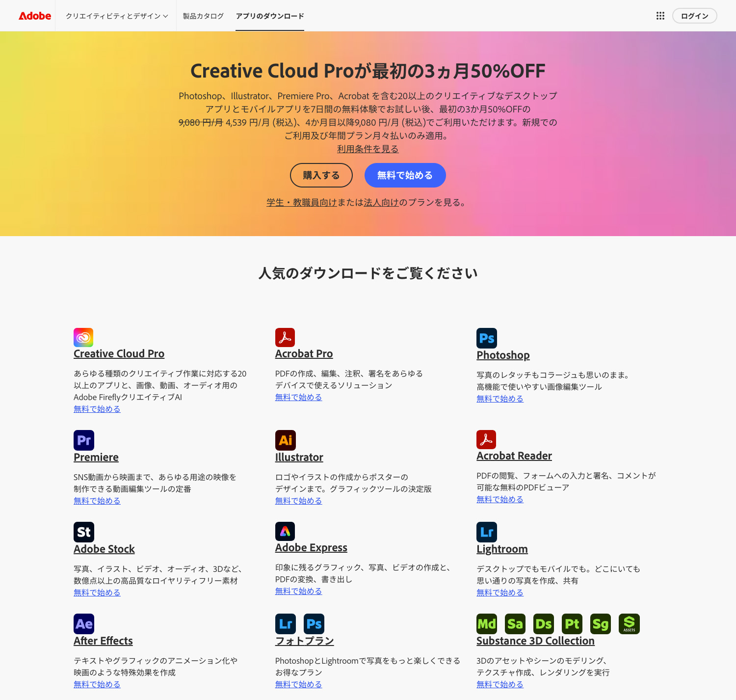Screen dimensions: 736x700
Task: Open the 利用条件を見る link
Action: [x=368, y=149]
